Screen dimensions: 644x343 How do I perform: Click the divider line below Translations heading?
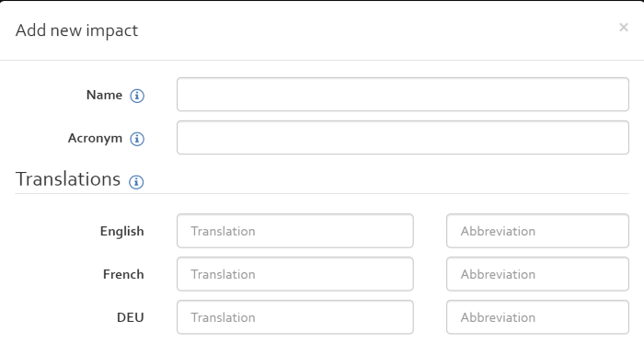point(322,193)
